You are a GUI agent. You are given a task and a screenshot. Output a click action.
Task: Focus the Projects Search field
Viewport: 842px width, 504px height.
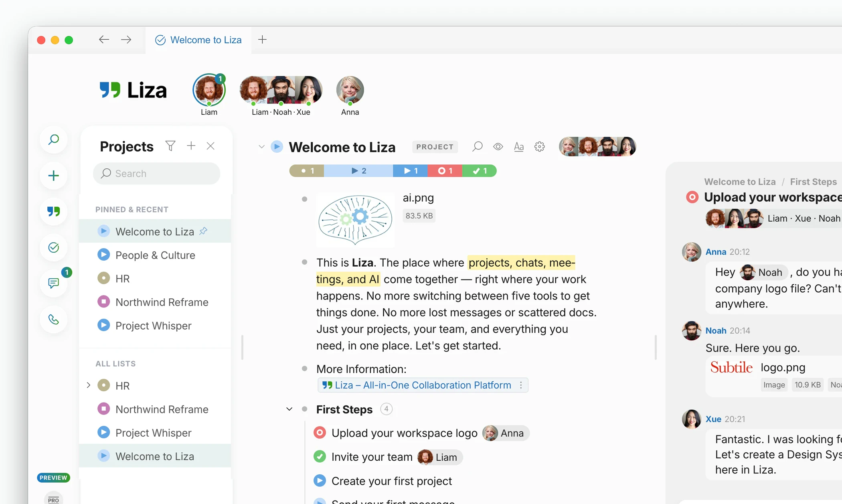click(156, 174)
